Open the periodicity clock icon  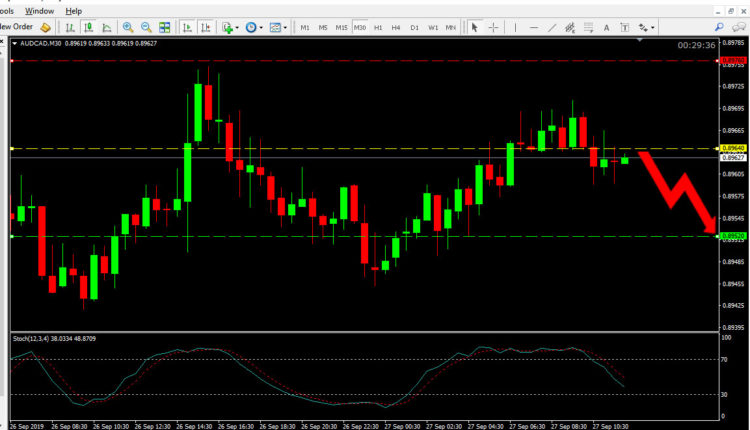pos(251,28)
